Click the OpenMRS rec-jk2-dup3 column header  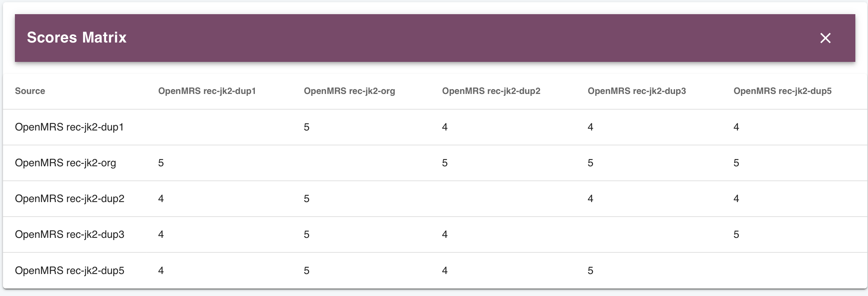pos(637,91)
